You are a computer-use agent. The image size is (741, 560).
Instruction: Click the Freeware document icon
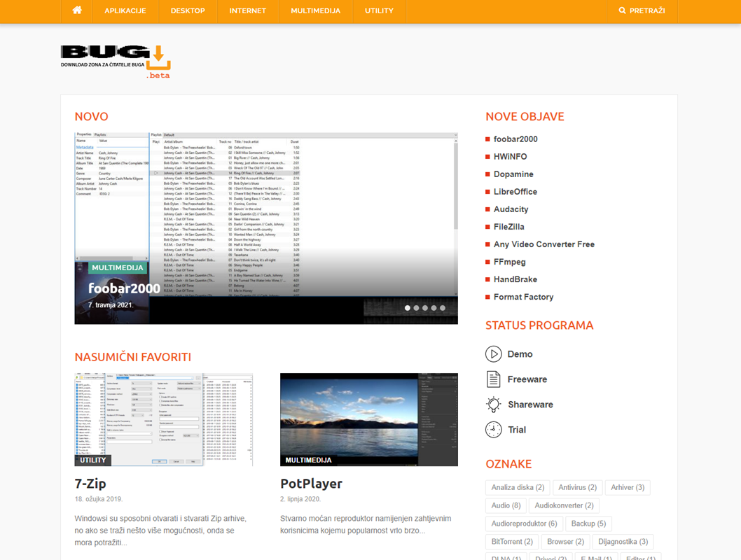[493, 379]
